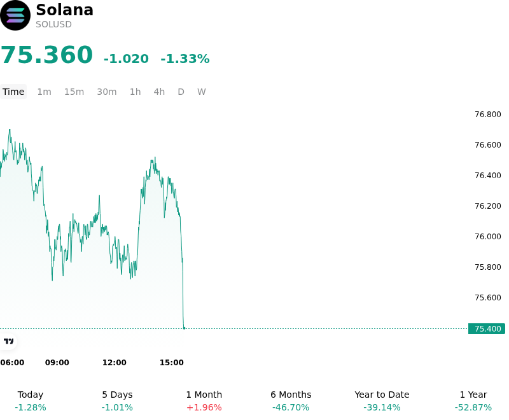The image size is (509, 420).
Task: Switch chart to 1h interval
Action: 136,92
